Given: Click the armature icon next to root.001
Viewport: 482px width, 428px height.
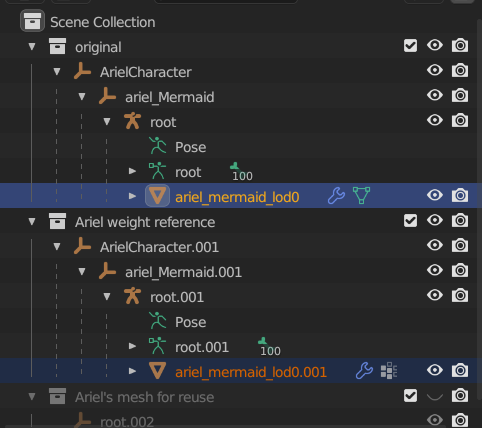Looking at the screenshot, I should (x=132, y=296).
